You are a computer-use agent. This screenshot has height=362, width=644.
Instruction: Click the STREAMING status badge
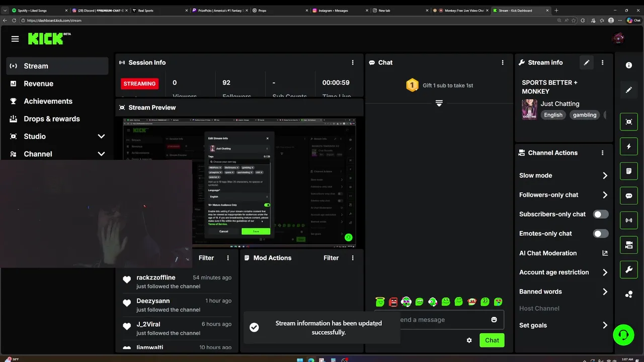pyautogui.click(x=139, y=83)
